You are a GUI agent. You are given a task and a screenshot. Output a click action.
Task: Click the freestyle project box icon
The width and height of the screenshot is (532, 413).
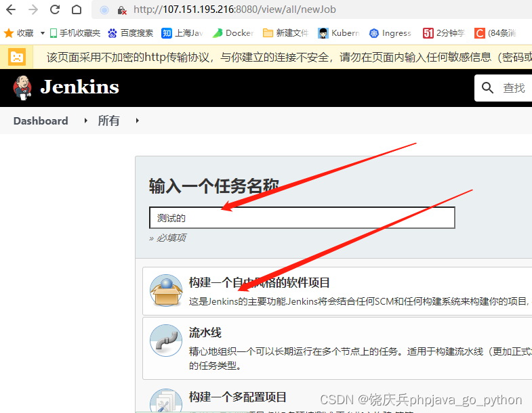click(x=166, y=290)
